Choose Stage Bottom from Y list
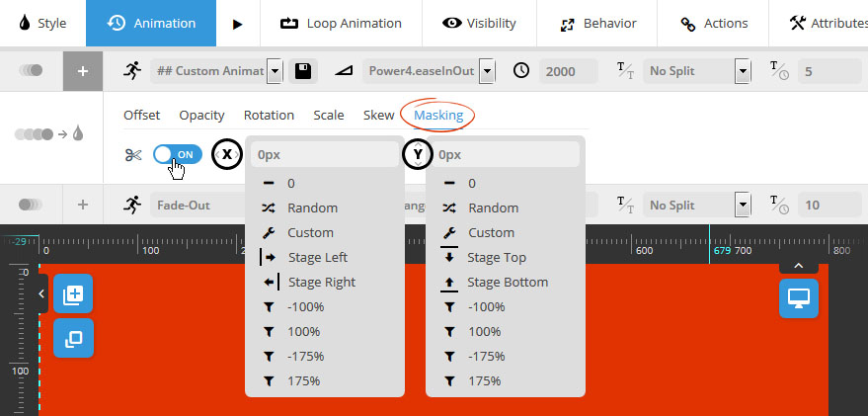 (507, 282)
